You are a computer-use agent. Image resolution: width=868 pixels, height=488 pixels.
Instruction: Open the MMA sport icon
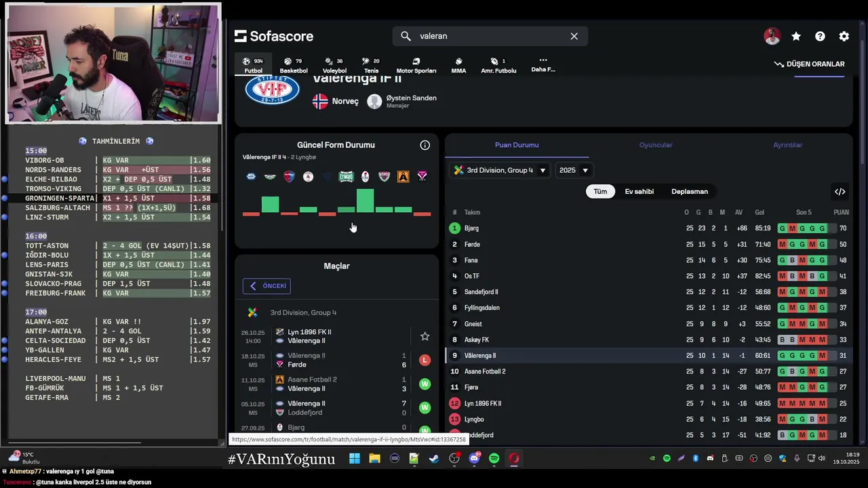pyautogui.click(x=458, y=65)
